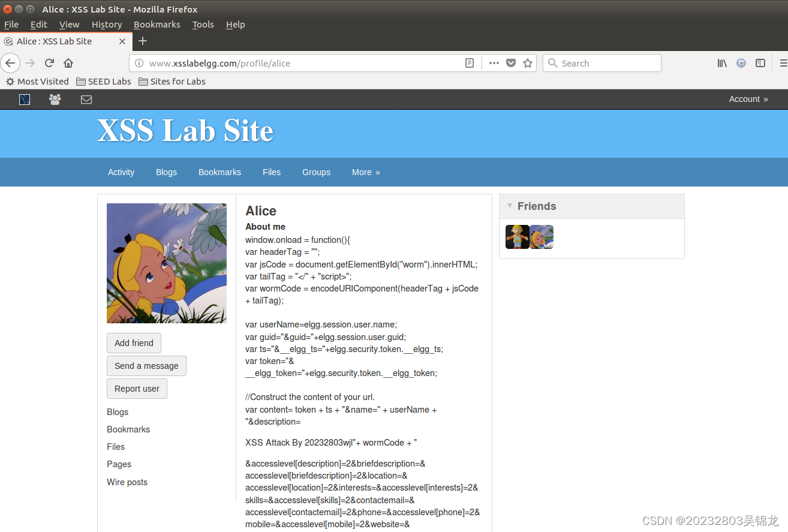
Task: Click Send a message button
Action: click(146, 366)
